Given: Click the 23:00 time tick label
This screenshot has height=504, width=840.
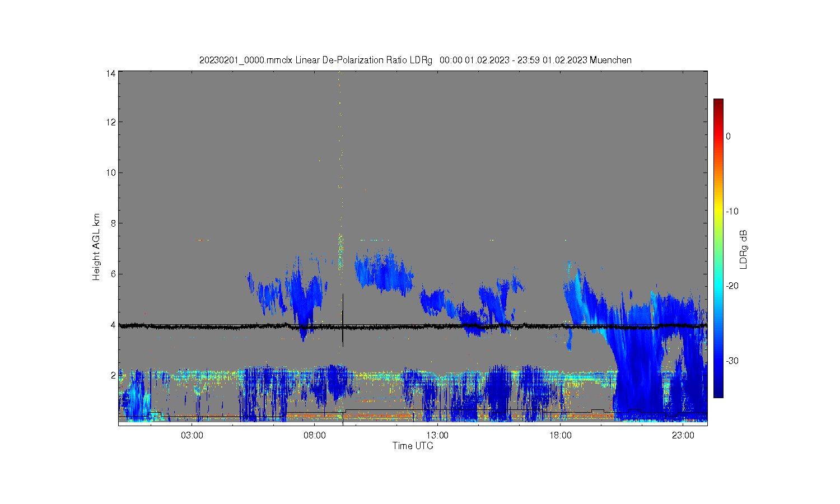Looking at the screenshot, I should [x=683, y=435].
